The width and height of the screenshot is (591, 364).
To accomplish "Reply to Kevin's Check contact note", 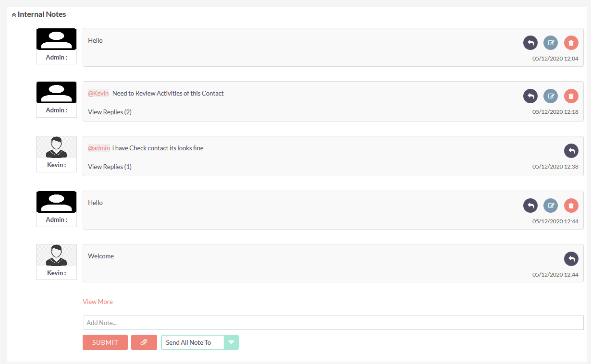I will click(571, 151).
